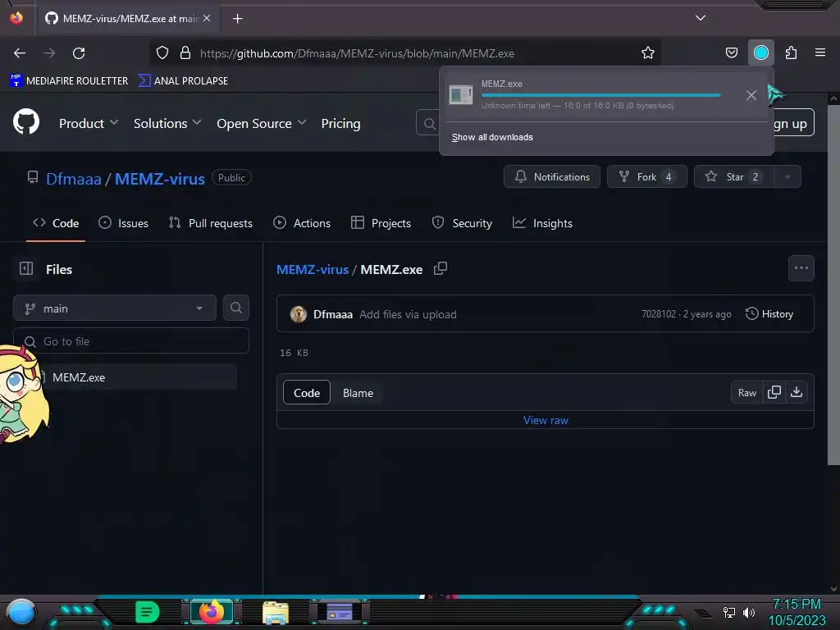840x630 pixels.
Task: Switch to the Blame view
Action: point(358,393)
